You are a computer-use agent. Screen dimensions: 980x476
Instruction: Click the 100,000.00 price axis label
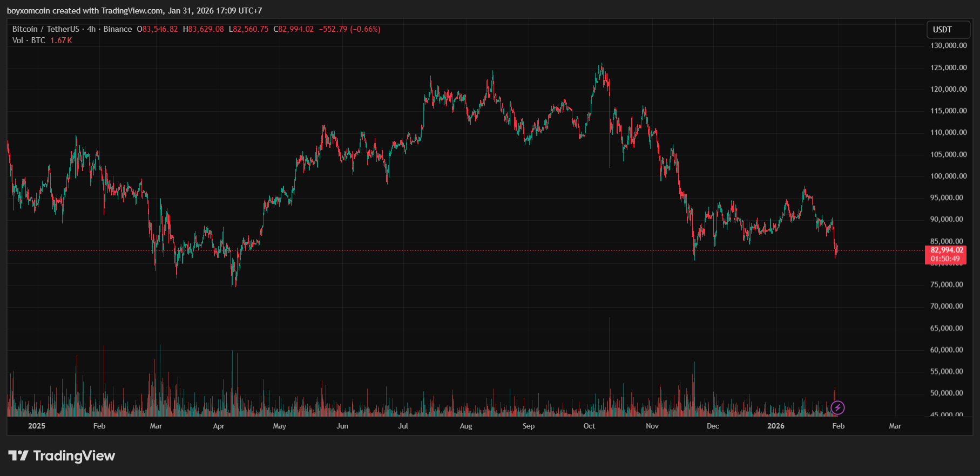[948, 176]
